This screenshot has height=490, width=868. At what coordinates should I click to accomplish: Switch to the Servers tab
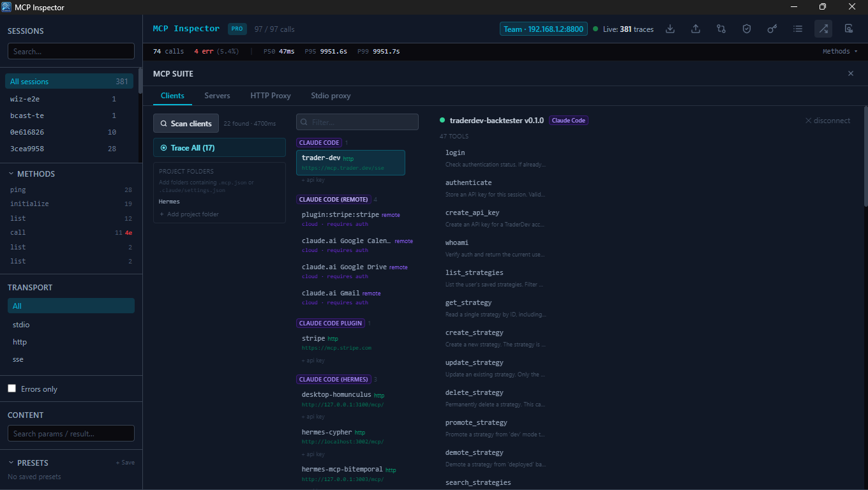[x=217, y=96]
